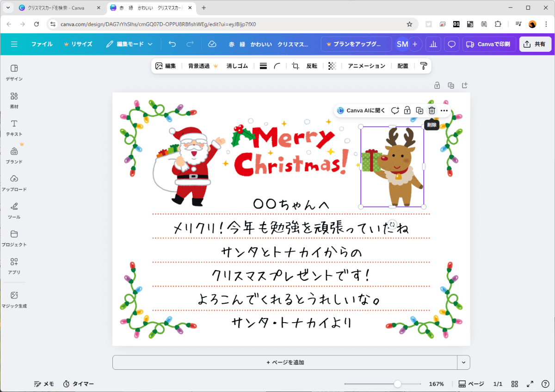Adjust the zoom slider handle
This screenshot has height=392, width=555.
pos(397,384)
